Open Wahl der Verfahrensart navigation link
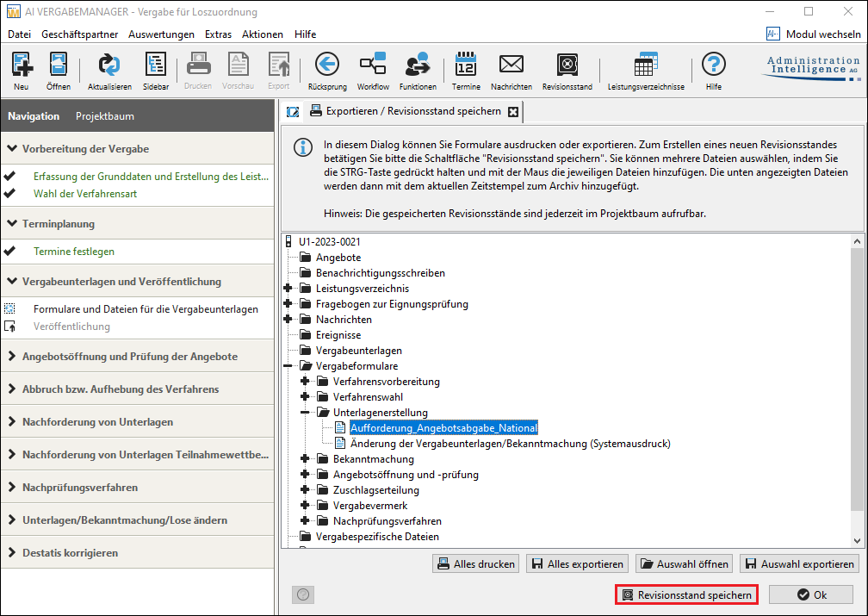Screen dimensions: 868x616 (x=85, y=193)
